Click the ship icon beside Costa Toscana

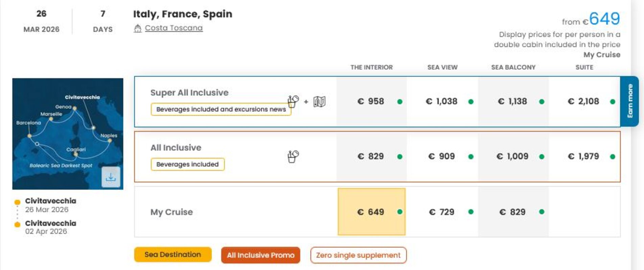pyautogui.click(x=138, y=28)
